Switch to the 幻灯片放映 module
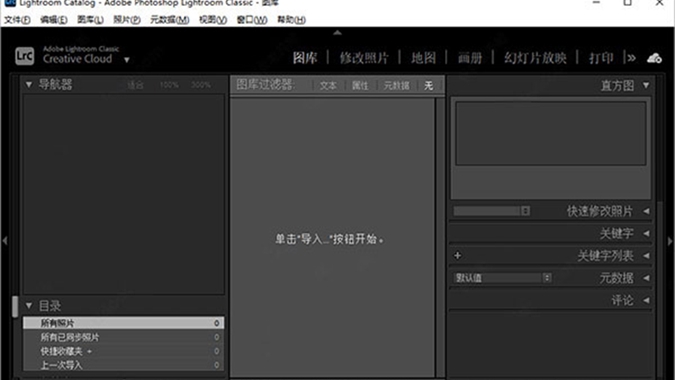 pyautogui.click(x=536, y=58)
